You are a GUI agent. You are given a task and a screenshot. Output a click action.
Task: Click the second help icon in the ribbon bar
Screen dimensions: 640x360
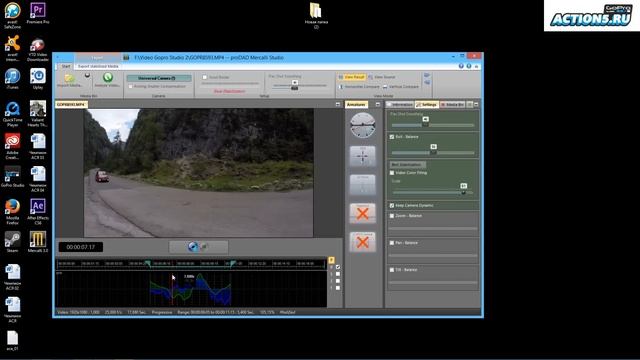(x=469, y=66)
